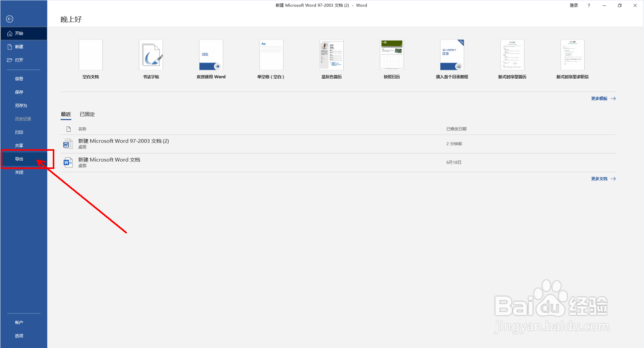The image size is (644, 348).
Task: Open the 信息 page
Action: tap(24, 79)
